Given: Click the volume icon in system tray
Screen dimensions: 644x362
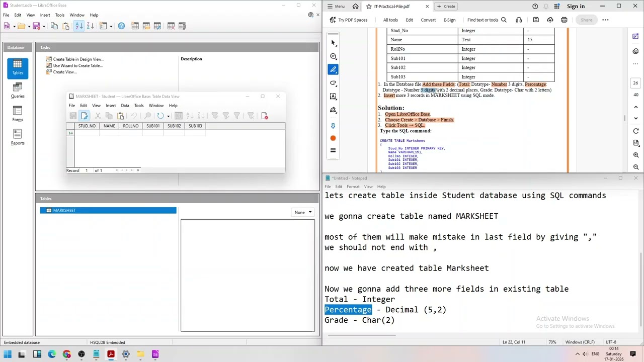Looking at the screenshot, I should 585,354.
